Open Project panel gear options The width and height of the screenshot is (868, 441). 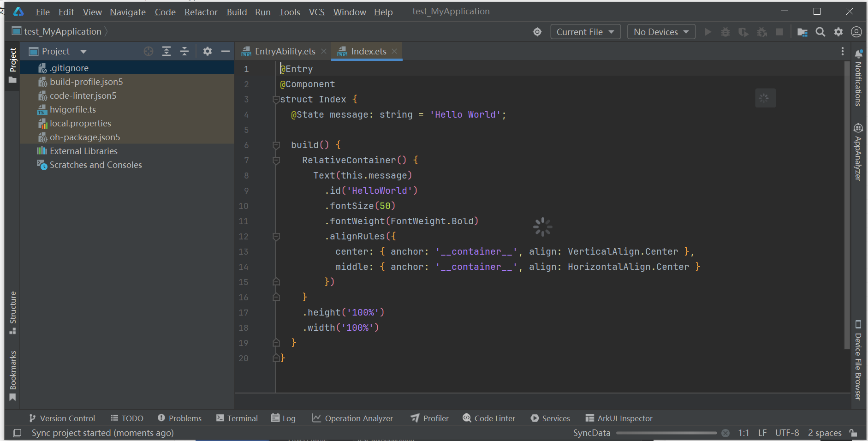click(208, 51)
